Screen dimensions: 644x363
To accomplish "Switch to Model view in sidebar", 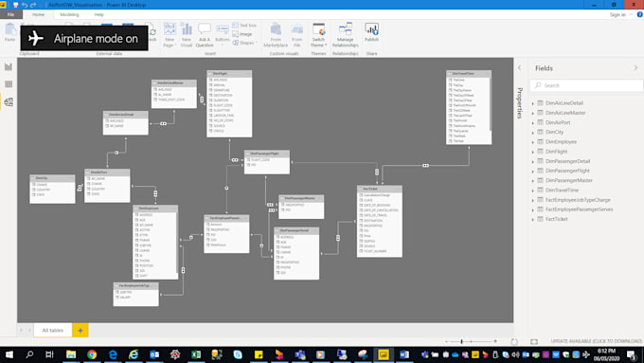I will (9, 102).
